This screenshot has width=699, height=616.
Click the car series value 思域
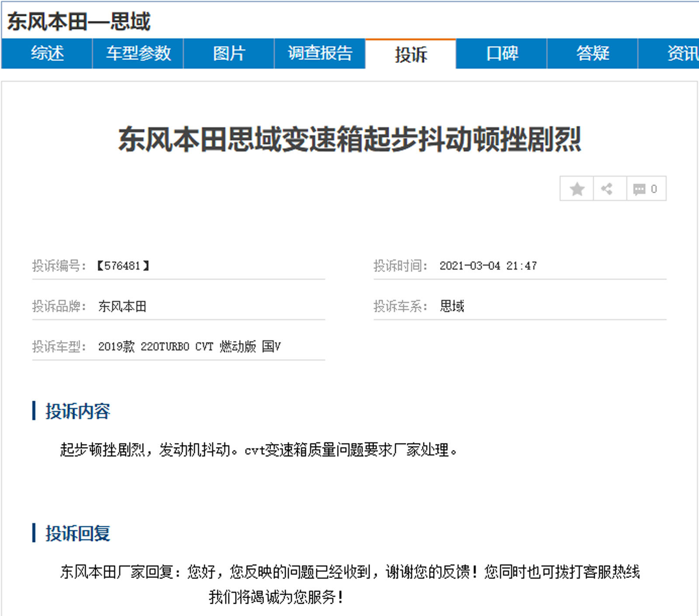[452, 306]
